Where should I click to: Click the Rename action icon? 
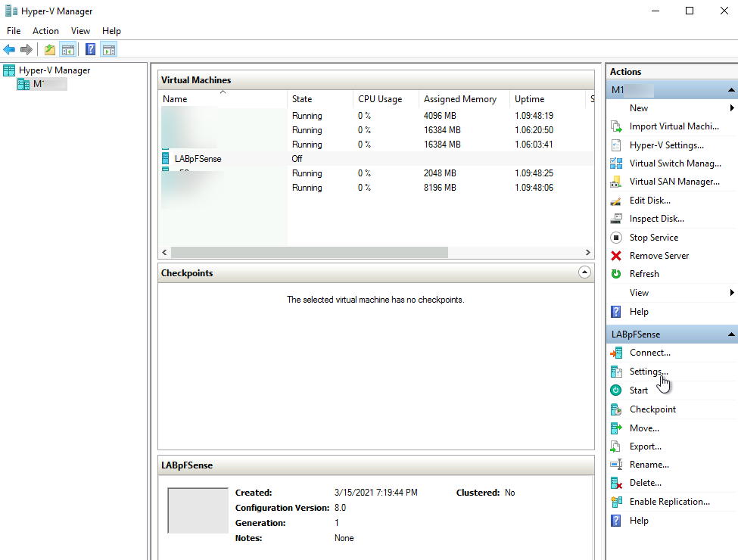[616, 465]
